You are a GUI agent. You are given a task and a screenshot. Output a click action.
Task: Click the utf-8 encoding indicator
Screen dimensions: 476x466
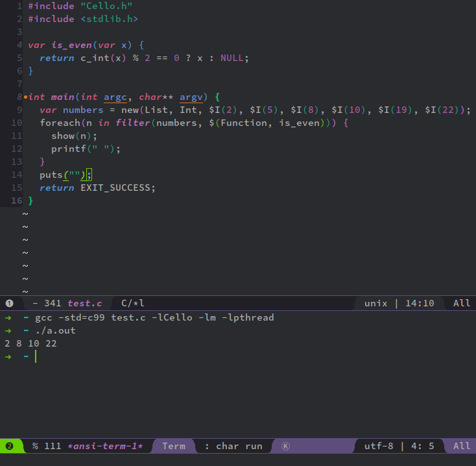point(379,446)
